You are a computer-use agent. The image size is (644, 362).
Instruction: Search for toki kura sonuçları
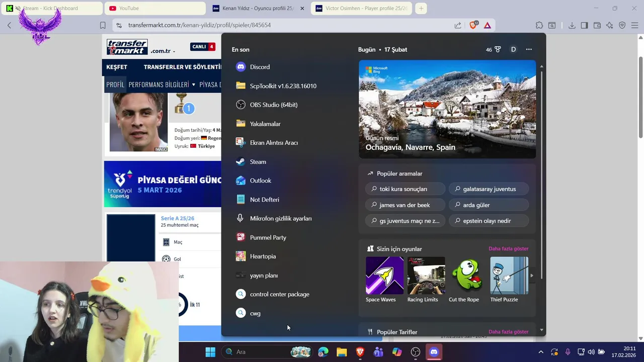click(x=406, y=189)
